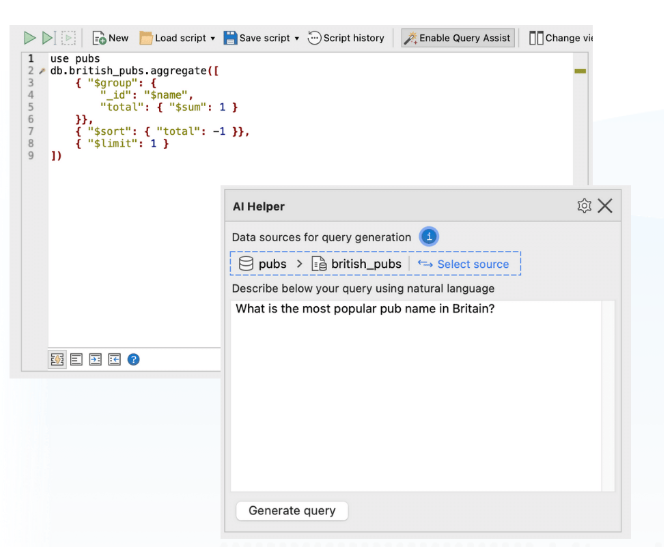Open editor help question mark icon
The height and width of the screenshot is (547, 664).
tap(133, 359)
